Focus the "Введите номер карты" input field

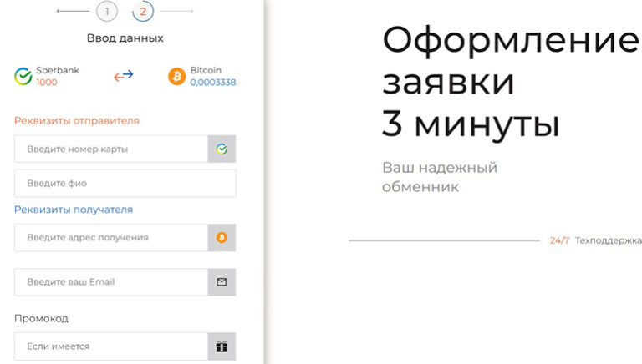[111, 149]
